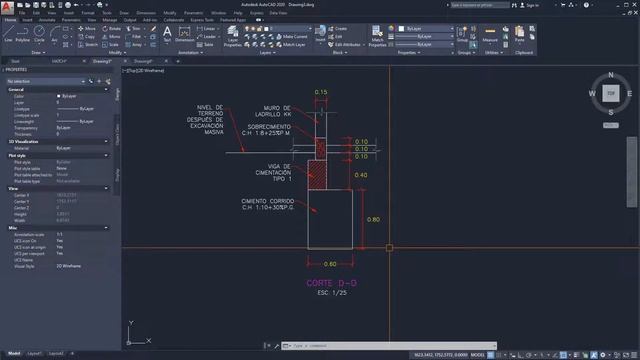Image resolution: width=640 pixels, height=360 pixels.
Task: Click the white ByLayer color swatch in Properties panel
Action: pos(58,96)
